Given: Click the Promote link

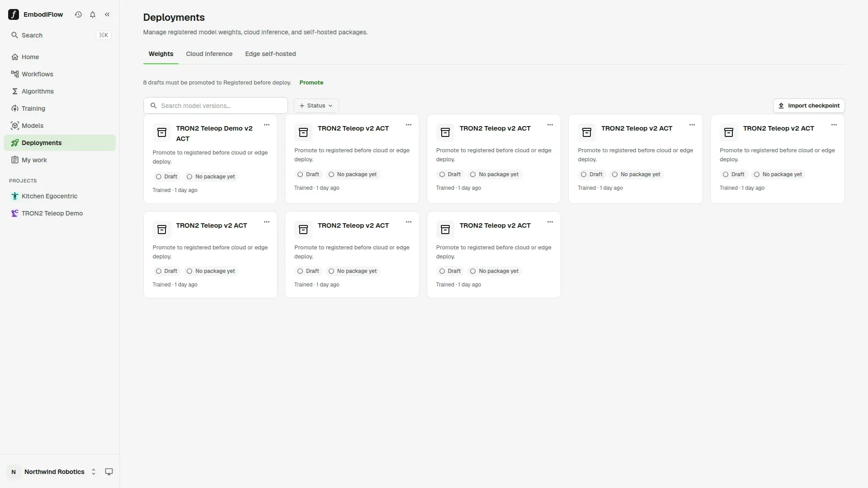Looking at the screenshot, I should click(x=311, y=83).
